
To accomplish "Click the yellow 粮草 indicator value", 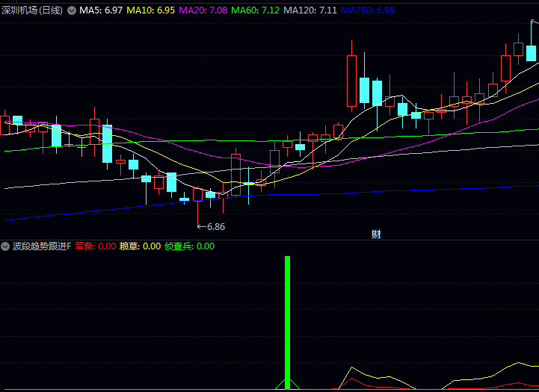I will tap(141, 246).
